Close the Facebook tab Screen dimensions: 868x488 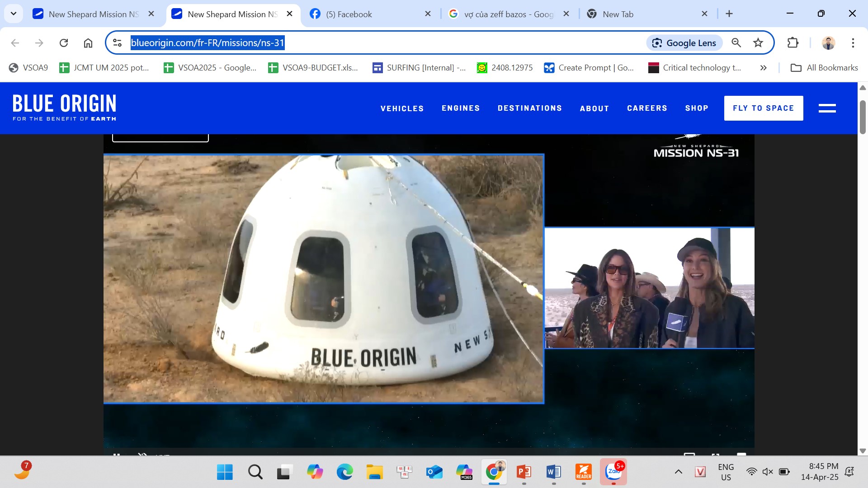[428, 14]
